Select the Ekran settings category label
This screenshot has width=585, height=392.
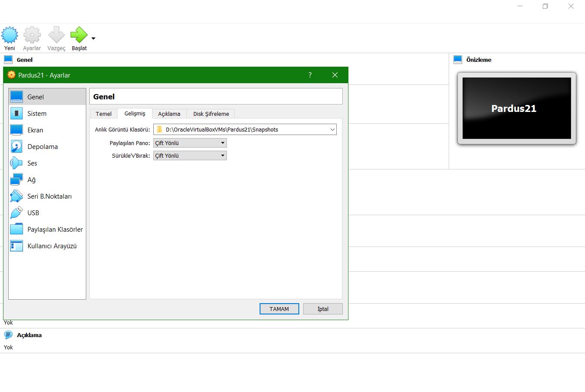point(35,130)
